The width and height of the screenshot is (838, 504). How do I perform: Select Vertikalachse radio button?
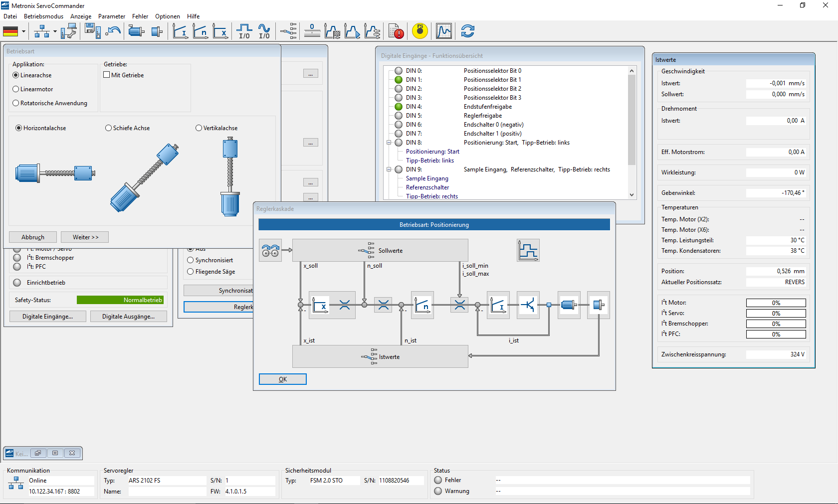199,128
